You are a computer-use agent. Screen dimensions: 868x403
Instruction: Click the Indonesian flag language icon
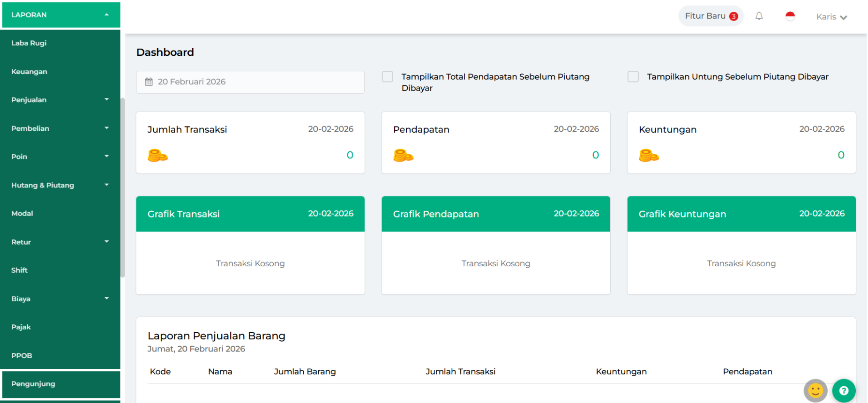coord(790,16)
